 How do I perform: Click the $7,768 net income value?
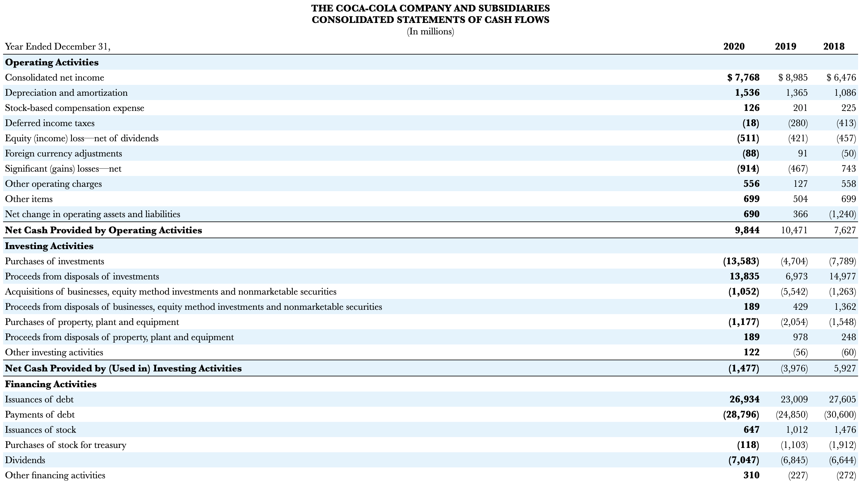743,77
